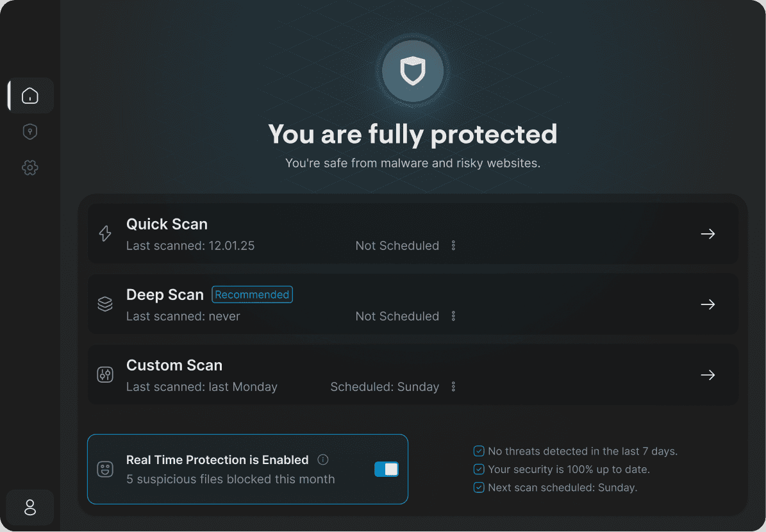Start Quick Scan using its arrow
The image size is (766, 532).
(708, 234)
